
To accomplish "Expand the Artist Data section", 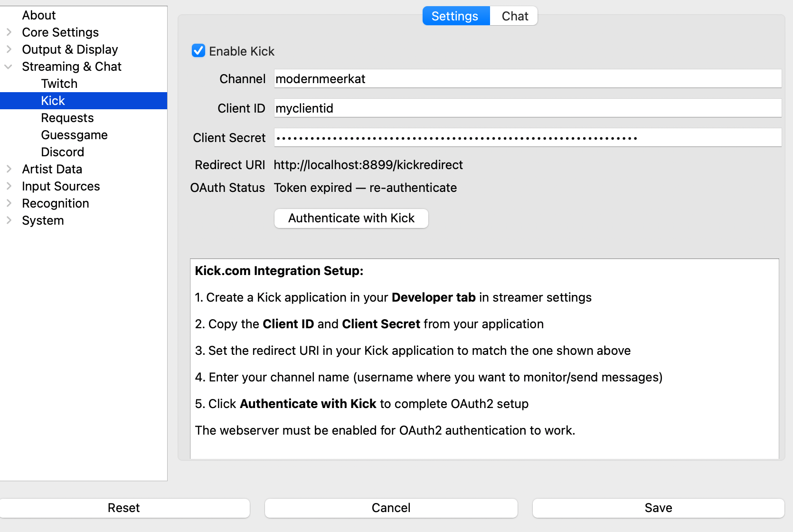I will click(9, 169).
